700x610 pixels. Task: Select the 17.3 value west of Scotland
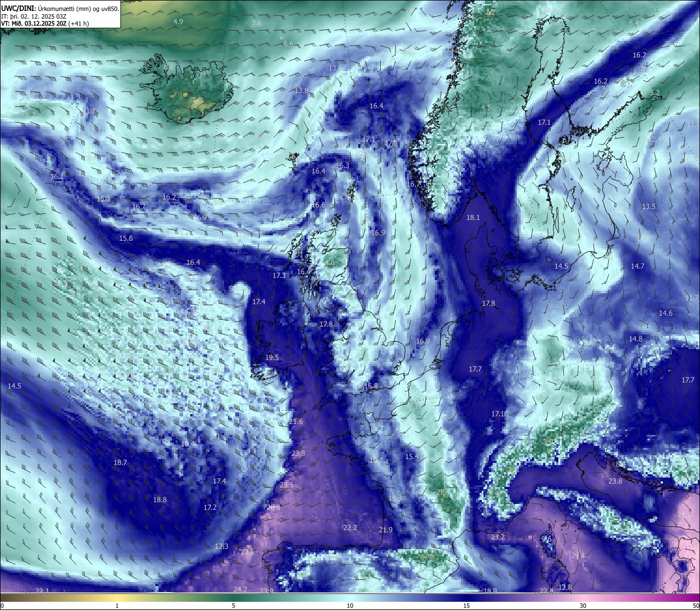pyautogui.click(x=279, y=275)
